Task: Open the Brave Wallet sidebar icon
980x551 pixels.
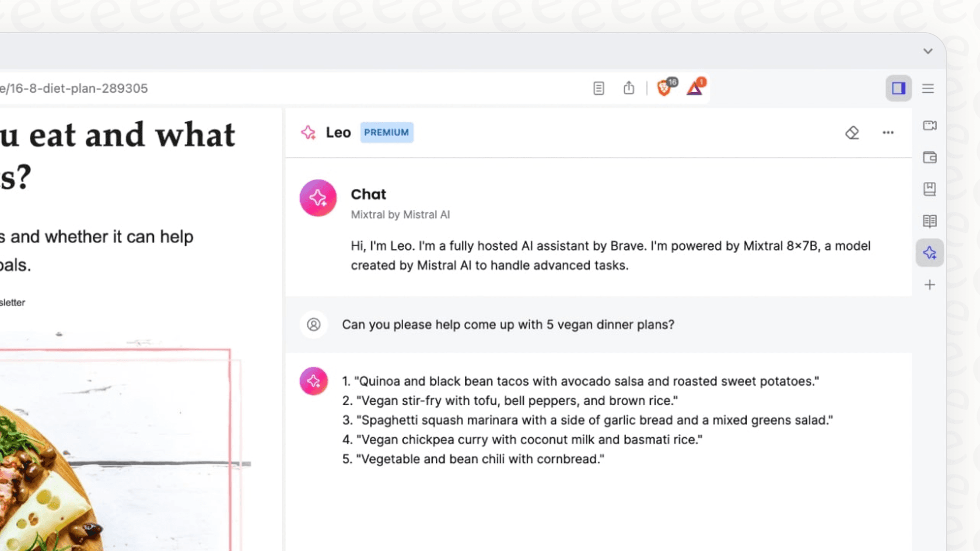Action: [x=929, y=157]
